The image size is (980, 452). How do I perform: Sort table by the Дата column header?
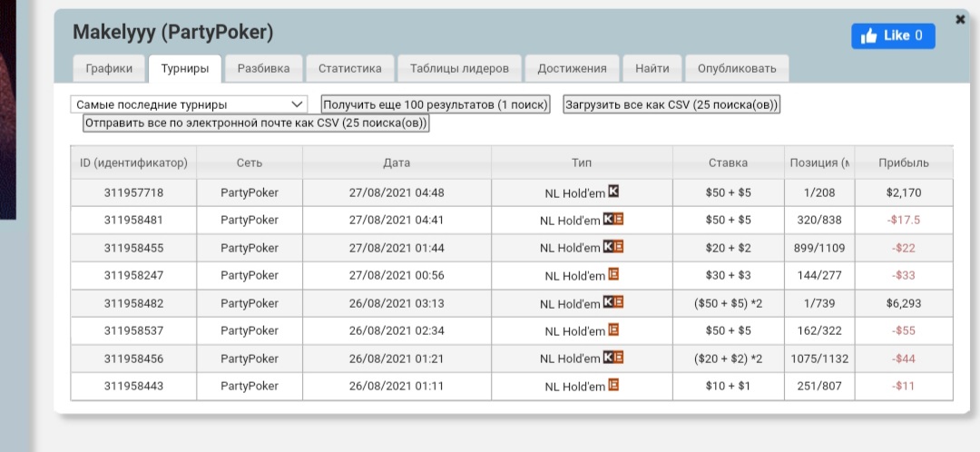pyautogui.click(x=397, y=163)
